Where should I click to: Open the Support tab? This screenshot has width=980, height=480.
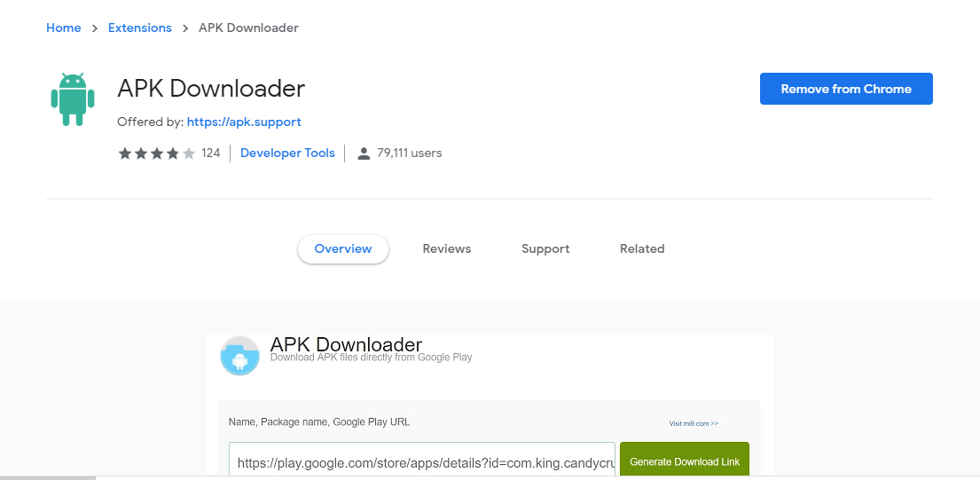[x=545, y=249]
